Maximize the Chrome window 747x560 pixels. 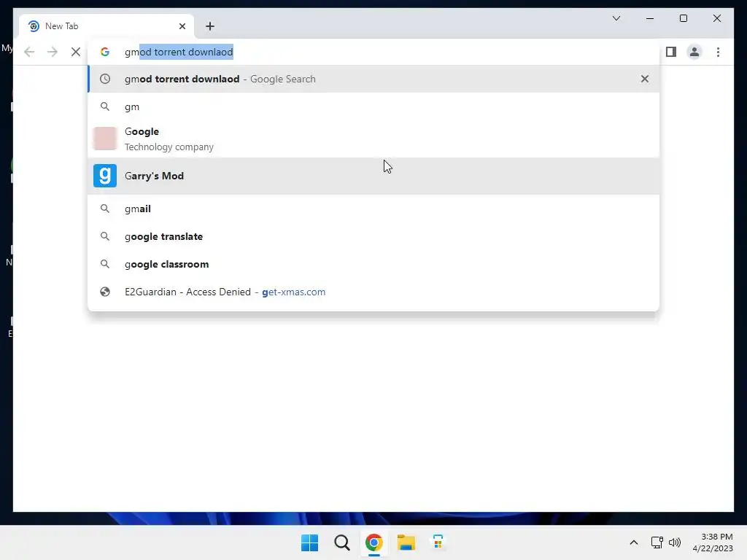(684, 18)
